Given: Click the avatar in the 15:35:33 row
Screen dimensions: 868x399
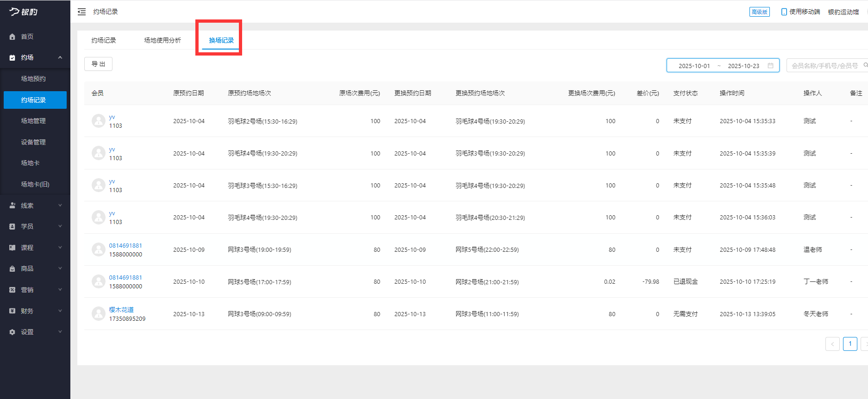Looking at the screenshot, I should 99,121.
